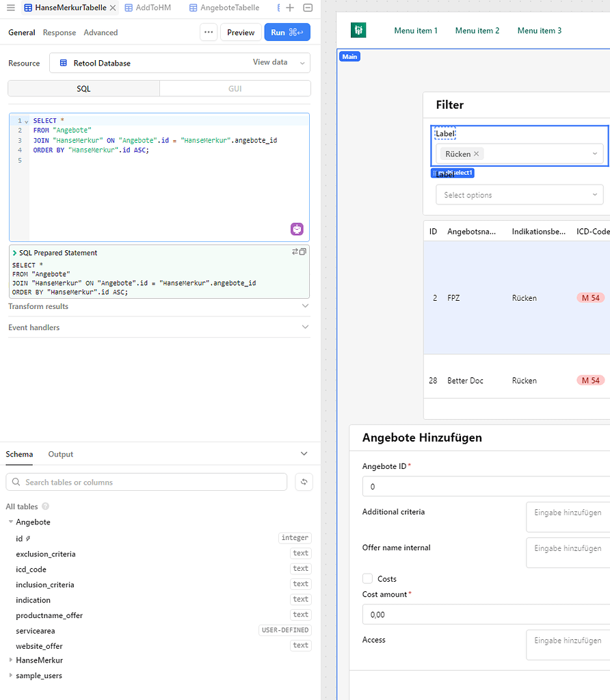Click Additional criteria text input
The width and height of the screenshot is (610, 700).
[568, 517]
